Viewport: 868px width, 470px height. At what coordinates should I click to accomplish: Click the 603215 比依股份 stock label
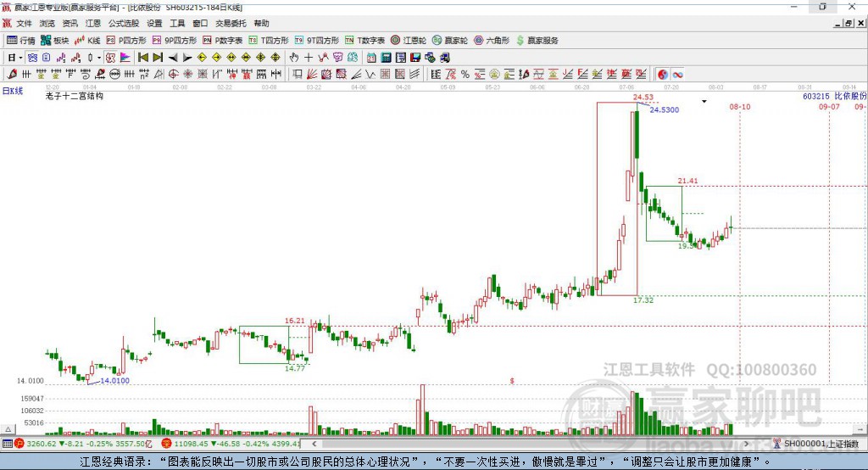pos(834,96)
